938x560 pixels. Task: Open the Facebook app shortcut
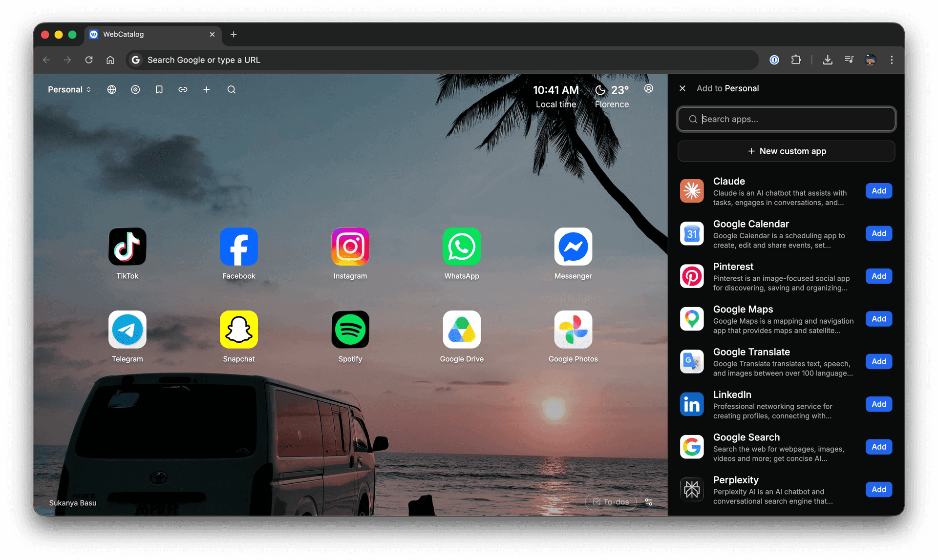[238, 247]
